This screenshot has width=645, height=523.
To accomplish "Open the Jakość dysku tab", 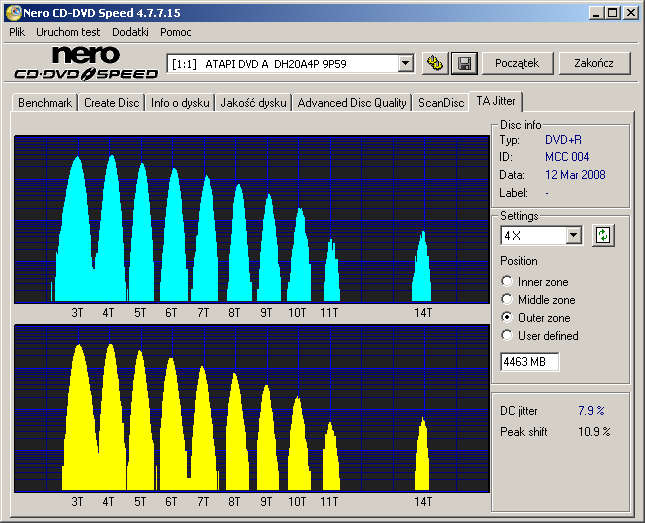I will (253, 103).
